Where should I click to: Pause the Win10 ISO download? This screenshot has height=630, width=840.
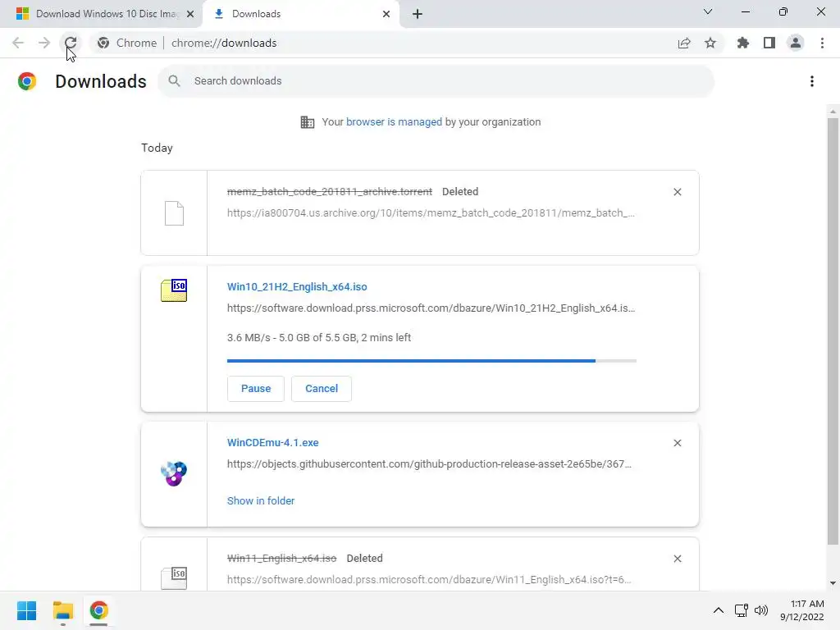click(256, 388)
